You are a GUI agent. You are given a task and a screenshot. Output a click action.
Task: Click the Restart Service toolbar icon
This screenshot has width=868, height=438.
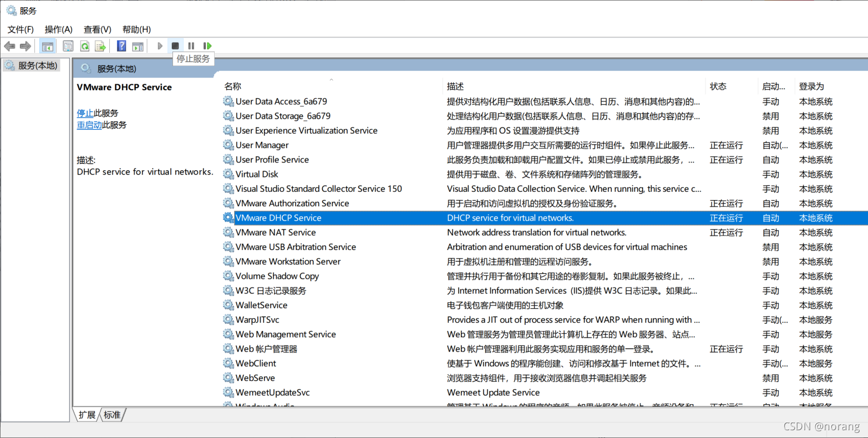(x=207, y=46)
